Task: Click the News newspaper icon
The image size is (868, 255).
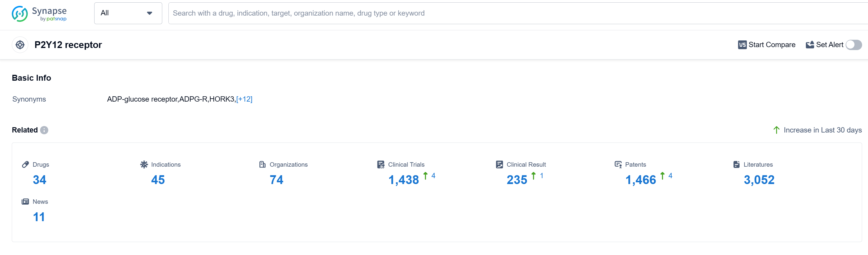Action: (x=25, y=201)
